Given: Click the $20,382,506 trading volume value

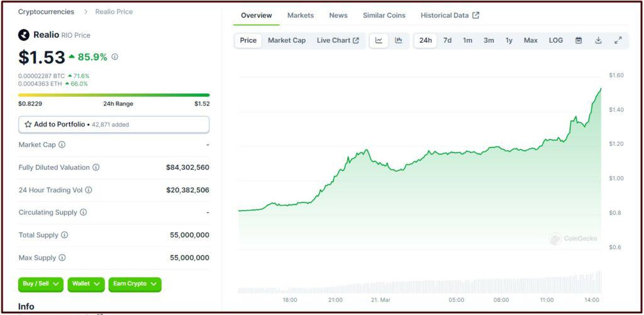Looking at the screenshot, I should (x=187, y=190).
